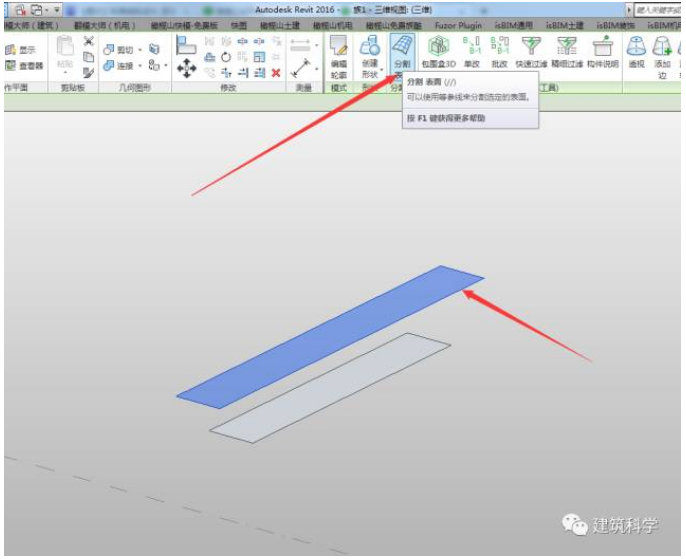Open the 构件说明 component description tool

(x=603, y=52)
